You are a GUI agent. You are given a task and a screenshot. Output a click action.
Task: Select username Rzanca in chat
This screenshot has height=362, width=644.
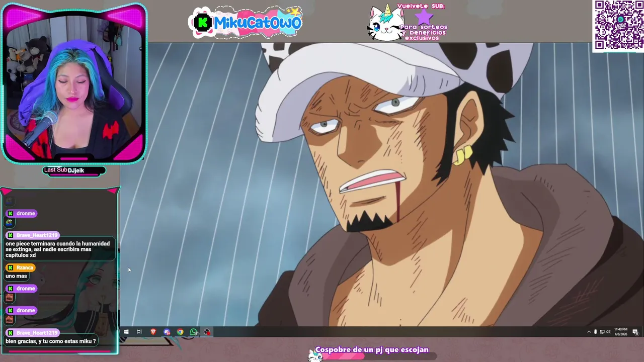click(x=25, y=268)
